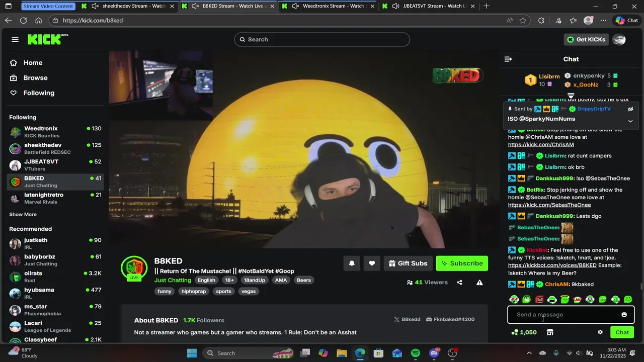Reload the page

(23, 21)
